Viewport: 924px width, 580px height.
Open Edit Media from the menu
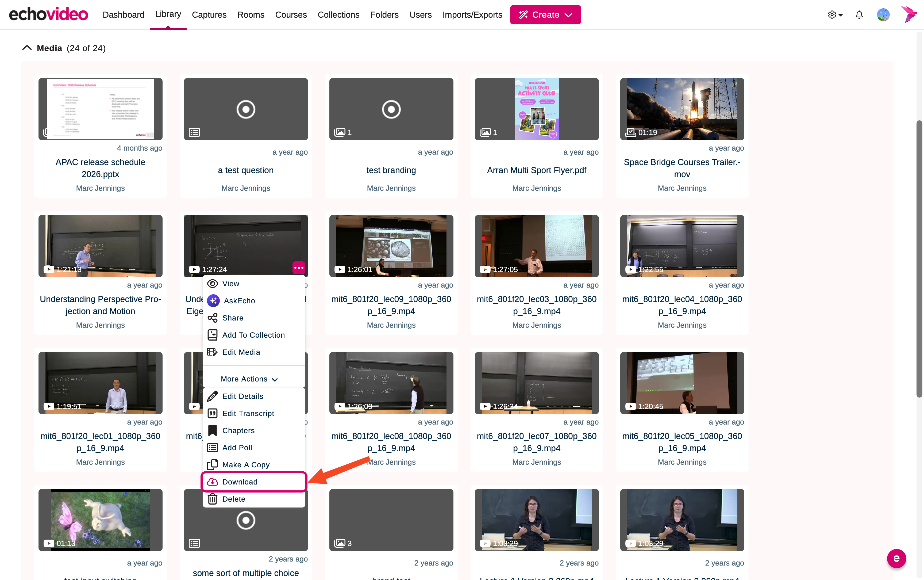coord(254,352)
